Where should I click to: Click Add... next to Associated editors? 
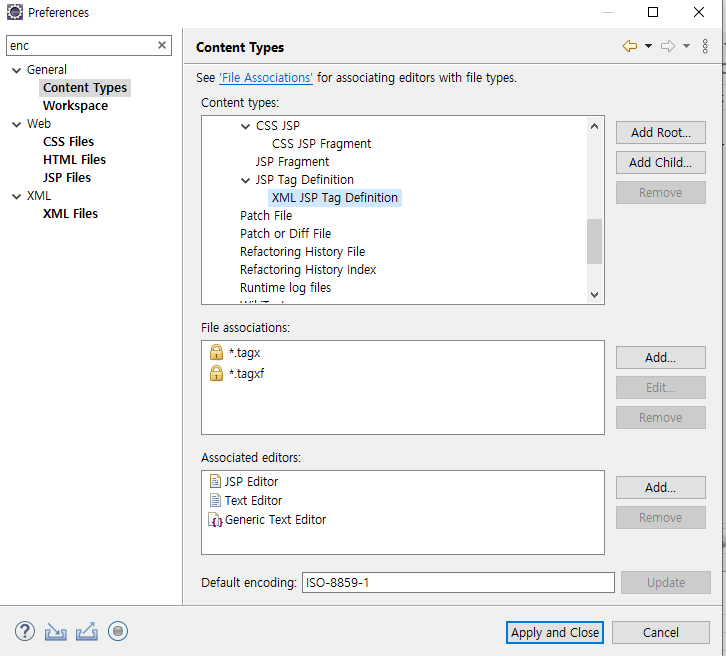click(661, 487)
